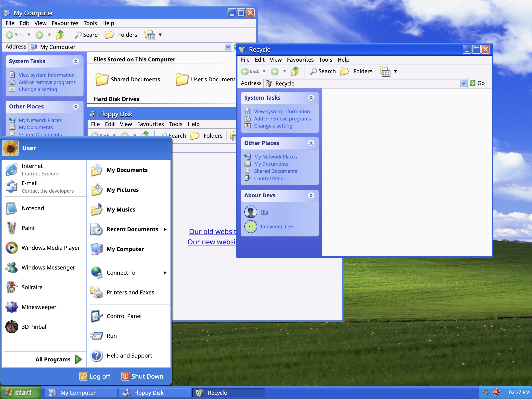Collapse Other Places panel in Recycle window

click(x=311, y=143)
